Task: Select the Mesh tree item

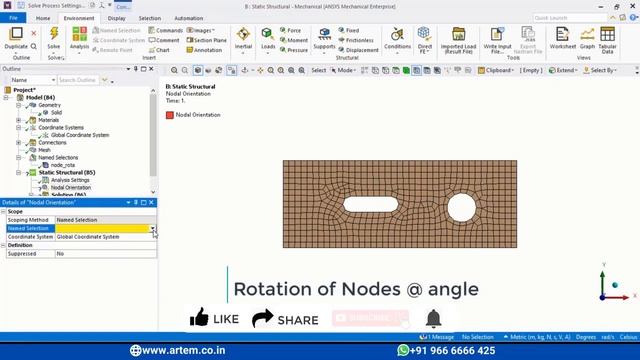Action: (x=44, y=150)
